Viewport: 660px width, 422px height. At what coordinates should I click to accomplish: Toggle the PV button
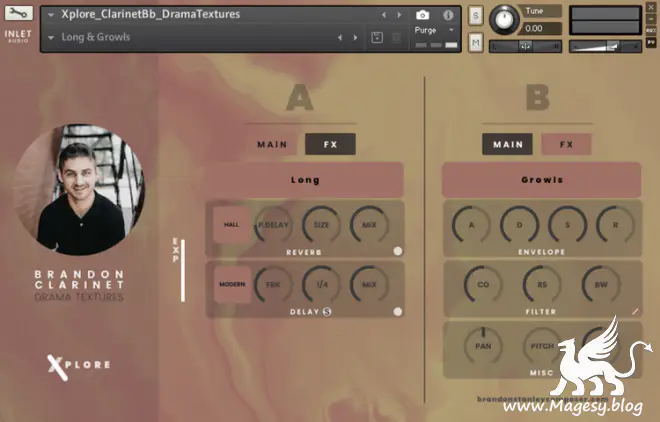651,42
